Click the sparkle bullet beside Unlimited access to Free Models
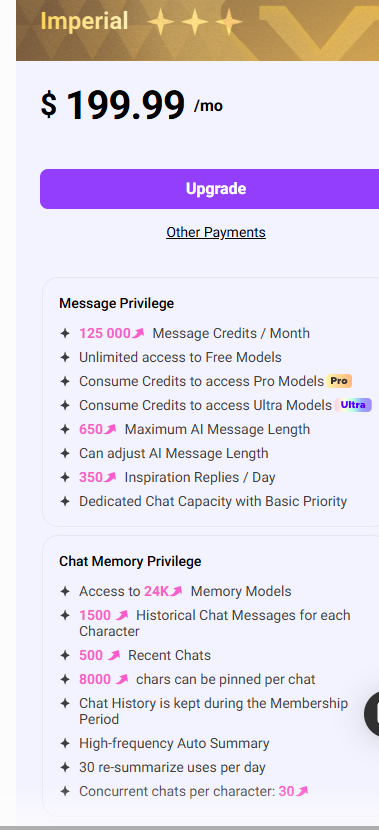 pyautogui.click(x=65, y=357)
